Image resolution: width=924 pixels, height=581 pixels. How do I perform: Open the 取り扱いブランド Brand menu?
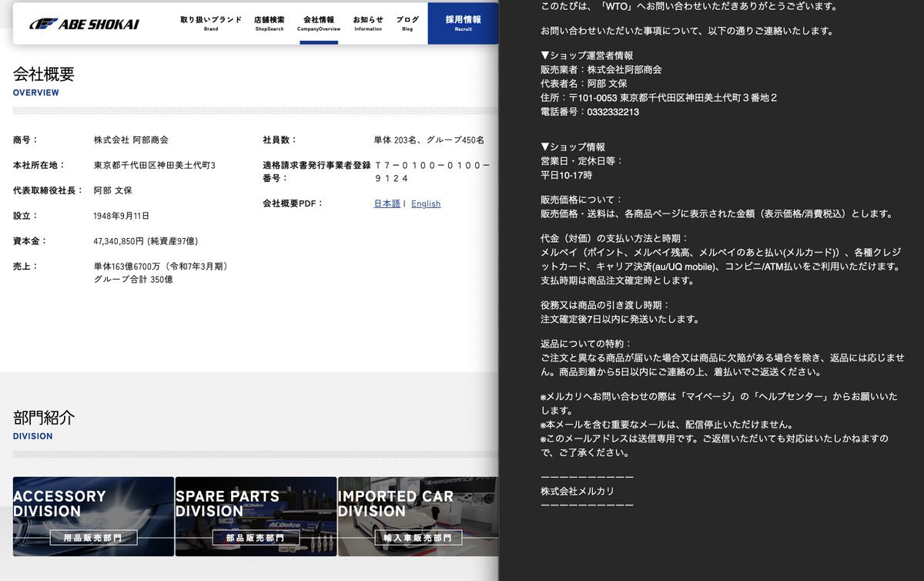[211, 23]
